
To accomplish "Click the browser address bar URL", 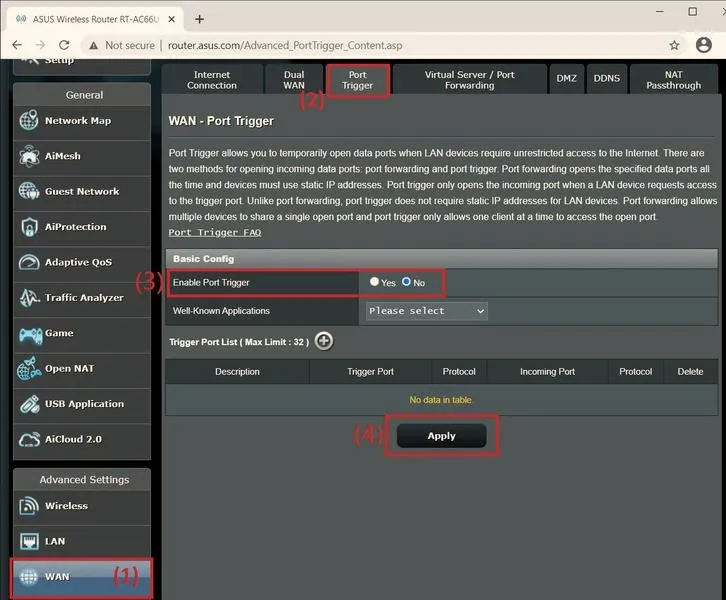I will pyautogui.click(x=285, y=45).
